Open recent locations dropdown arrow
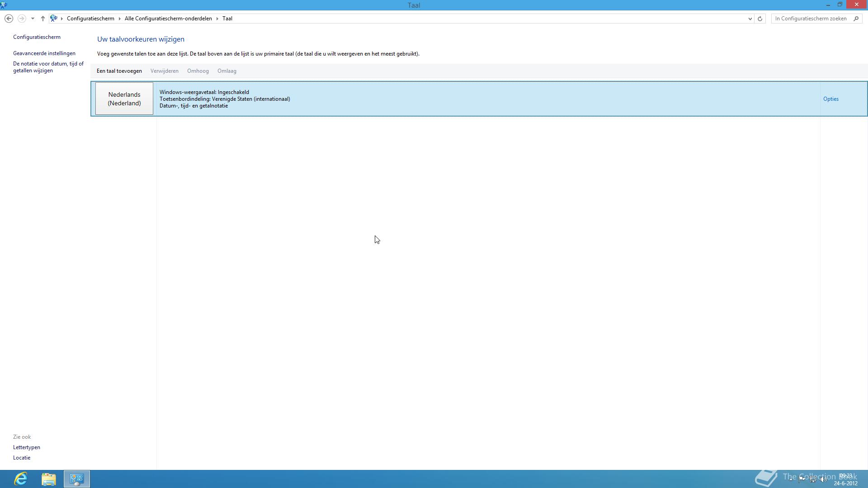This screenshot has height=488, width=868. (x=33, y=19)
